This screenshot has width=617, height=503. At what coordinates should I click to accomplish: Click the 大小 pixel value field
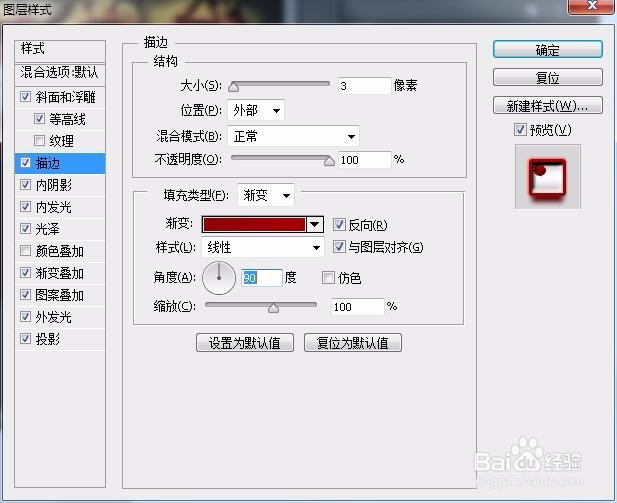tap(364, 86)
